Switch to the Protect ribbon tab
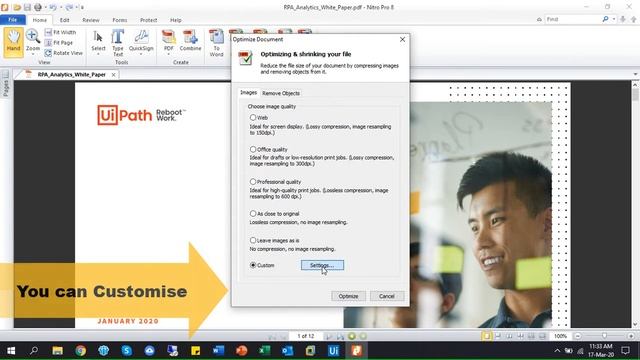This screenshot has width=640, height=360. point(149,20)
